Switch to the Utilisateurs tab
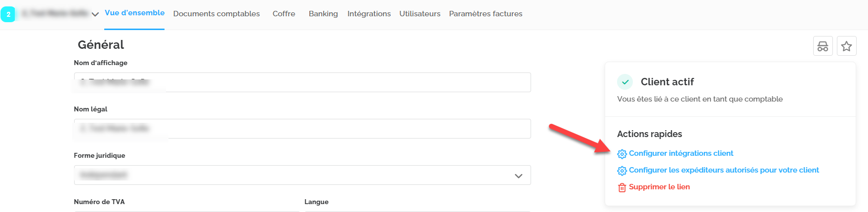This screenshot has width=868, height=212. pos(420,14)
